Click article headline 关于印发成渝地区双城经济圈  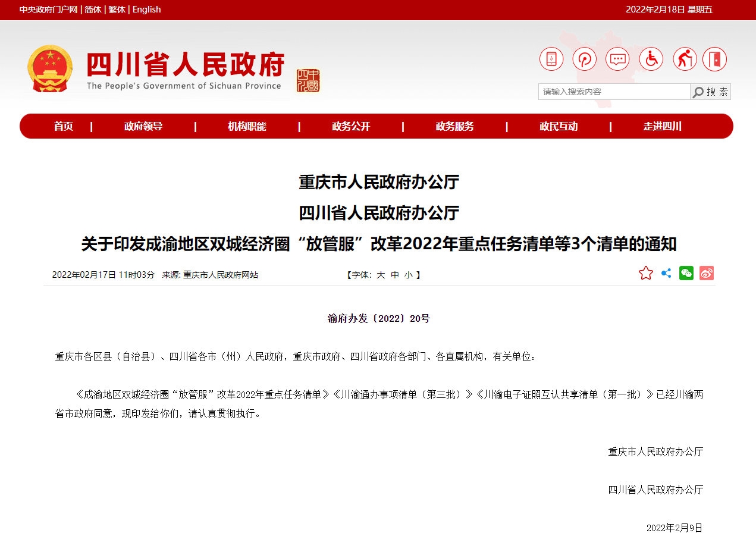(378, 244)
